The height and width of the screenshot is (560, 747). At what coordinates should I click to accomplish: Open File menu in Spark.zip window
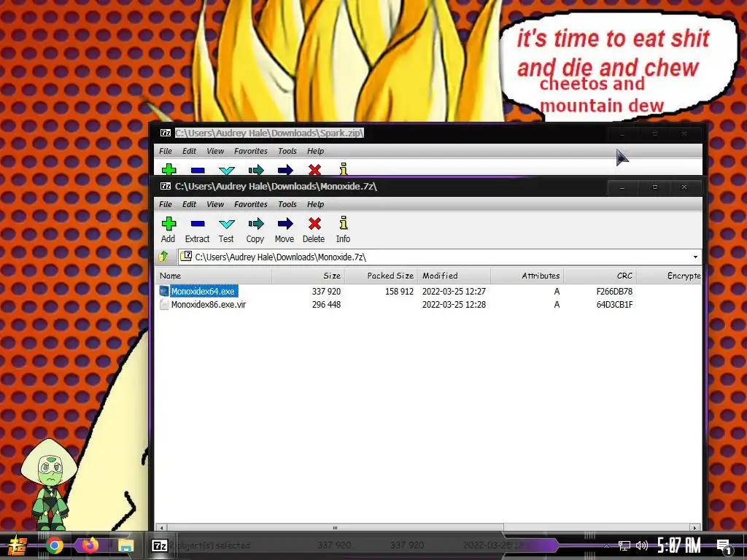click(166, 151)
